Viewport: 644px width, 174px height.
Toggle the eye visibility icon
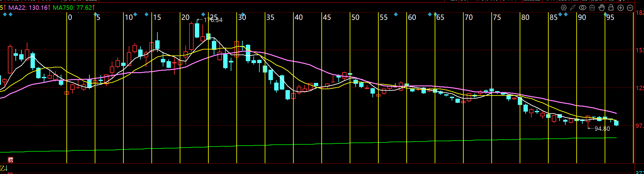pos(582,8)
